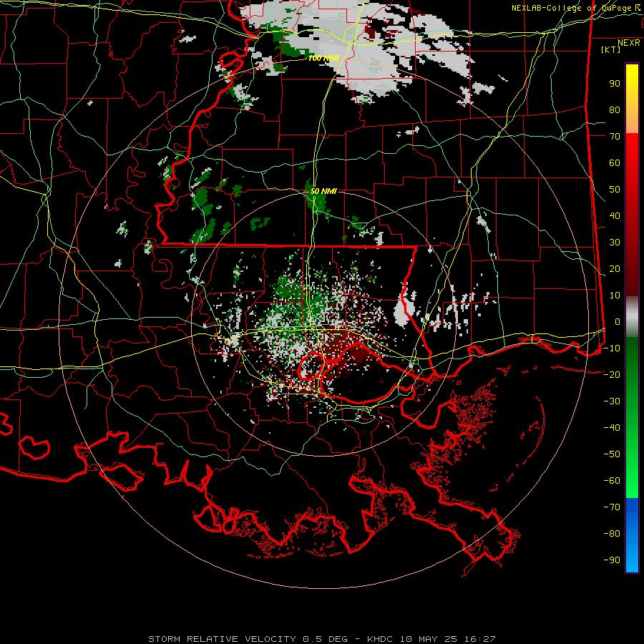
Task: Click the positive 60 scale value
Action: pos(615,163)
